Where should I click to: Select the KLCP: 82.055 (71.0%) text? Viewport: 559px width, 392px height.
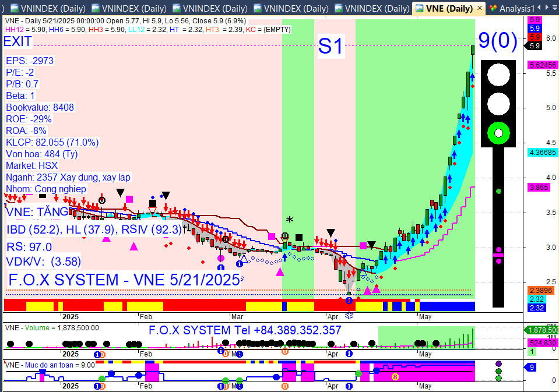click(x=52, y=142)
